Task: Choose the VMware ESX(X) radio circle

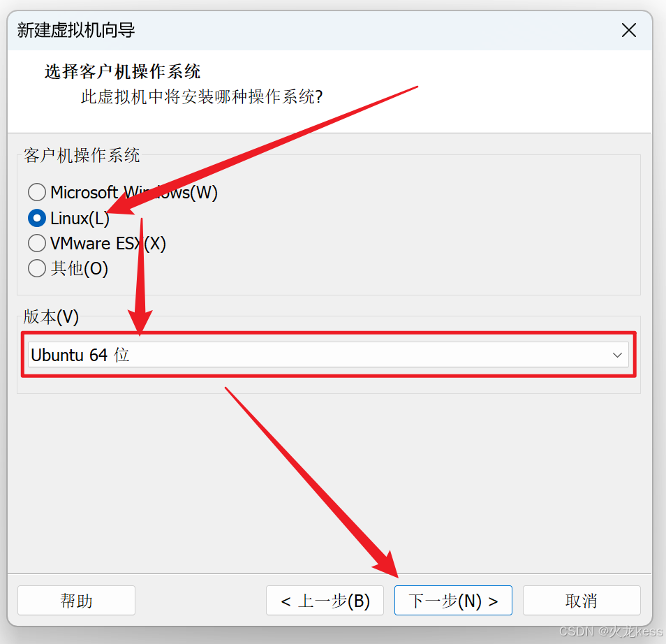Action: tap(37, 243)
